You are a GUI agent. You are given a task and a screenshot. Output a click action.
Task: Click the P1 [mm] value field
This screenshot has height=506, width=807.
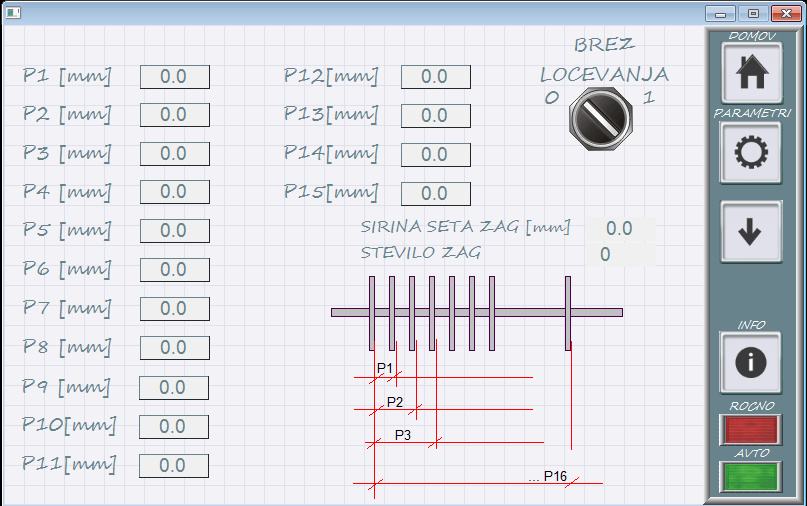click(174, 77)
